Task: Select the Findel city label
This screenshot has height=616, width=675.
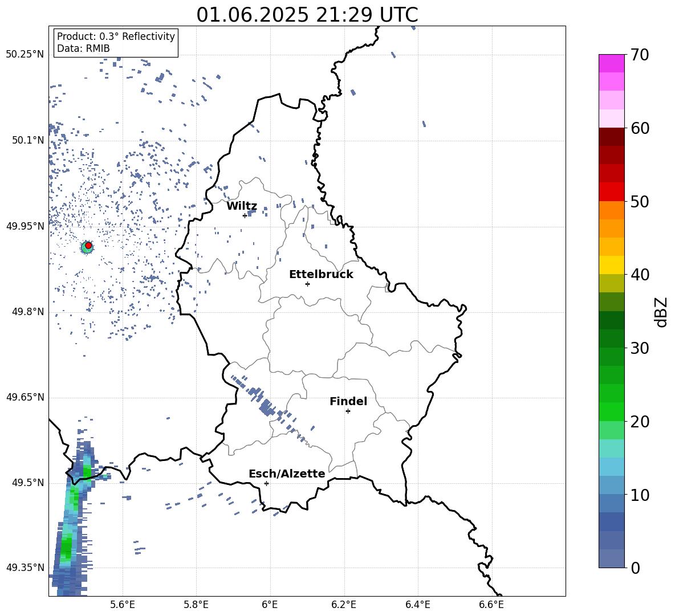Action: [348, 401]
